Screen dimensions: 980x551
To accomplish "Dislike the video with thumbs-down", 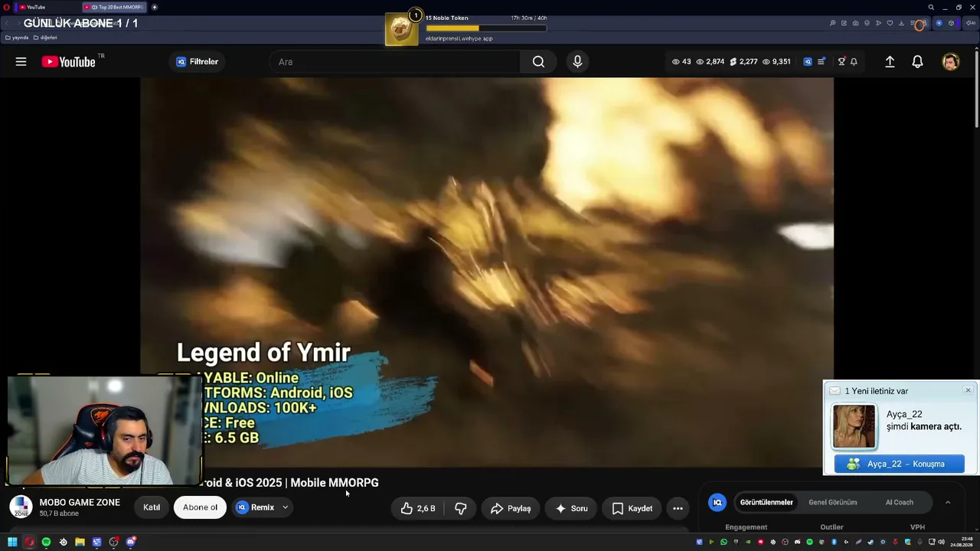I will pyautogui.click(x=461, y=508).
